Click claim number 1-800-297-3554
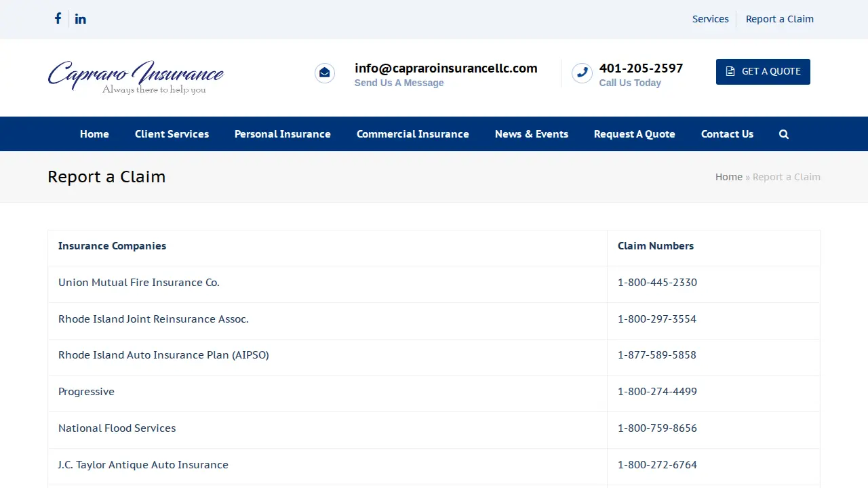The image size is (868, 488). (657, 319)
